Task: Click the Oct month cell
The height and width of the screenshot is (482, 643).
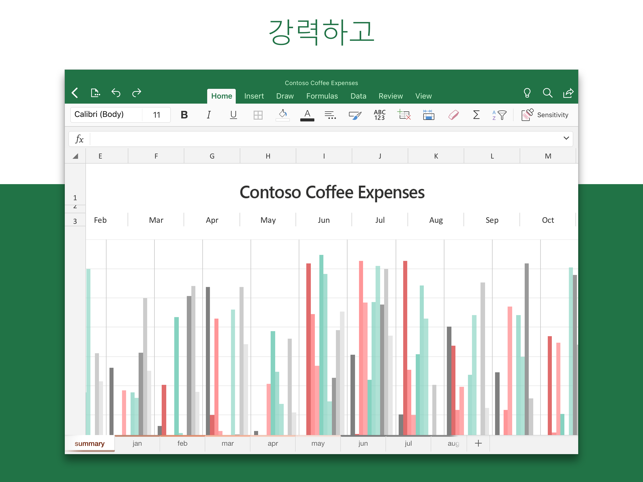Action: 548,220
